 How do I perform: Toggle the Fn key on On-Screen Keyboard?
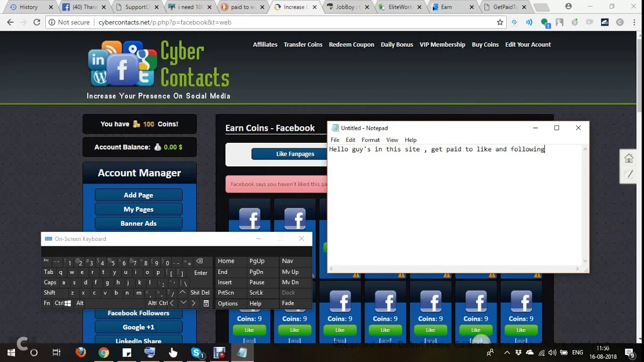(47, 303)
